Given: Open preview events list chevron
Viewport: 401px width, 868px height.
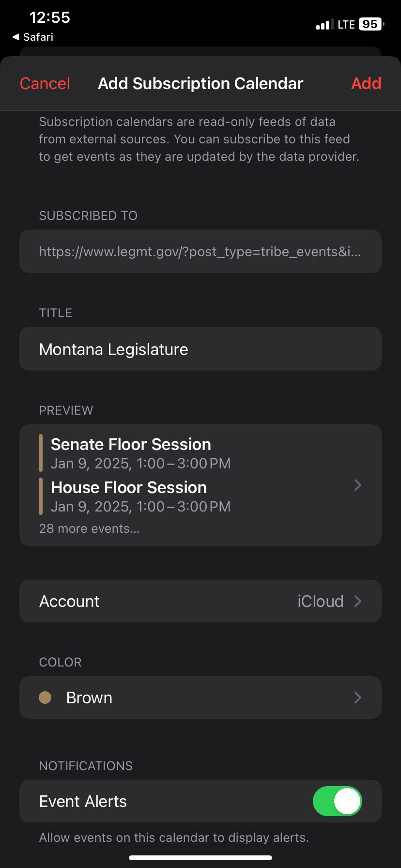Looking at the screenshot, I should point(357,485).
